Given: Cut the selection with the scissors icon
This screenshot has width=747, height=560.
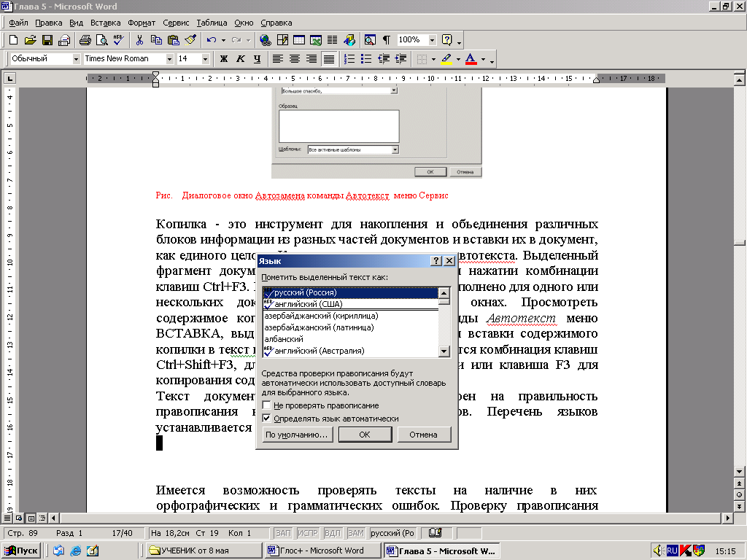Looking at the screenshot, I should (139, 40).
